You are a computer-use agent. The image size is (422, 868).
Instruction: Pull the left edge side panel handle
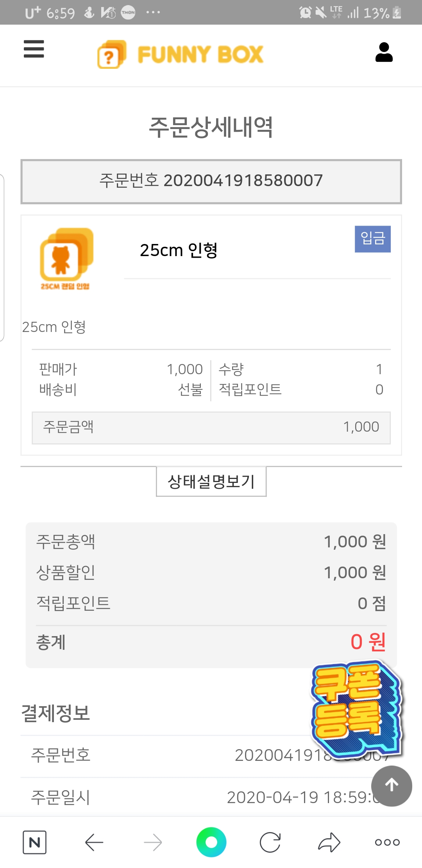[x=2, y=258]
